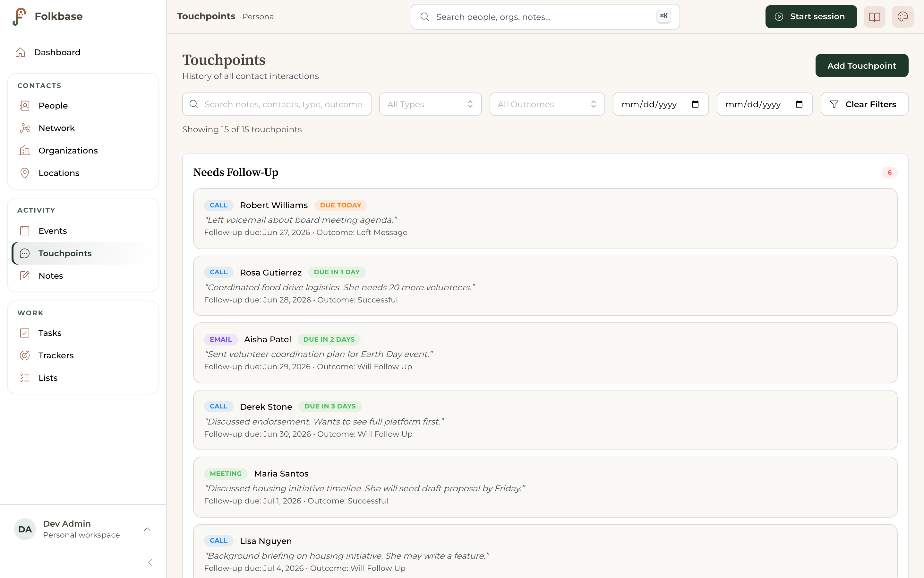Click the CALL tag on Lisa Nguyen card
Screen dimensions: 924x578
coord(219,540)
